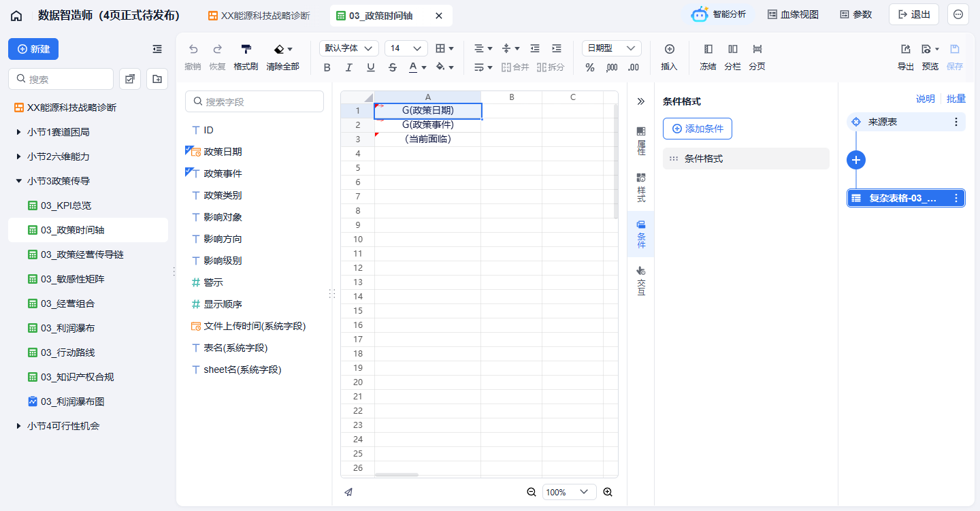Open the more options ellipsis menu
The width and height of the screenshot is (980, 511).
pos(958,14)
